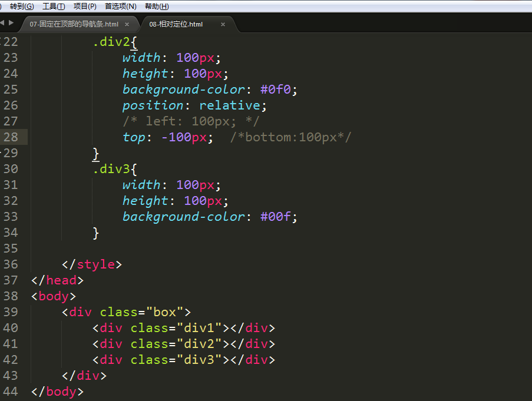Close the 07-固定在顶部的导航条.html tab

[127, 24]
